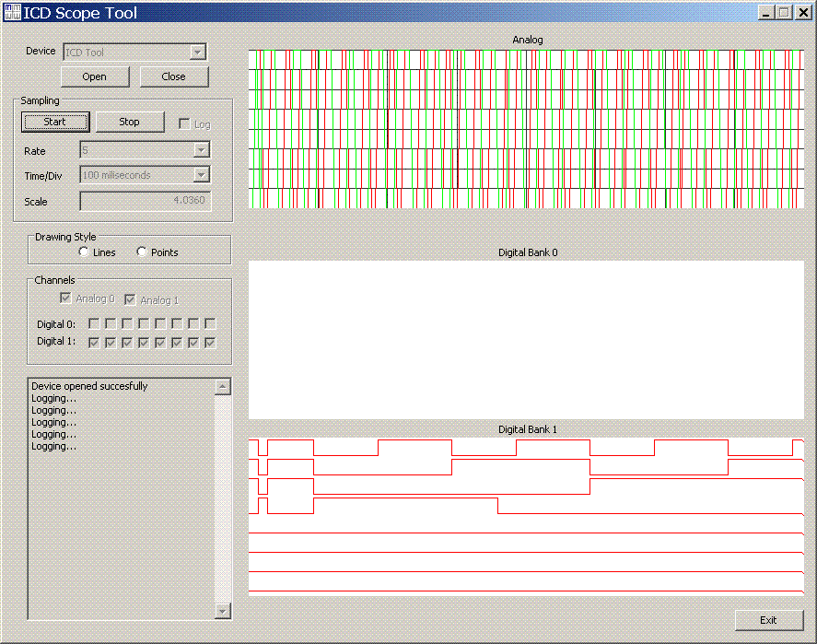Open the Rate dropdown
817x644 pixels.
point(145,150)
